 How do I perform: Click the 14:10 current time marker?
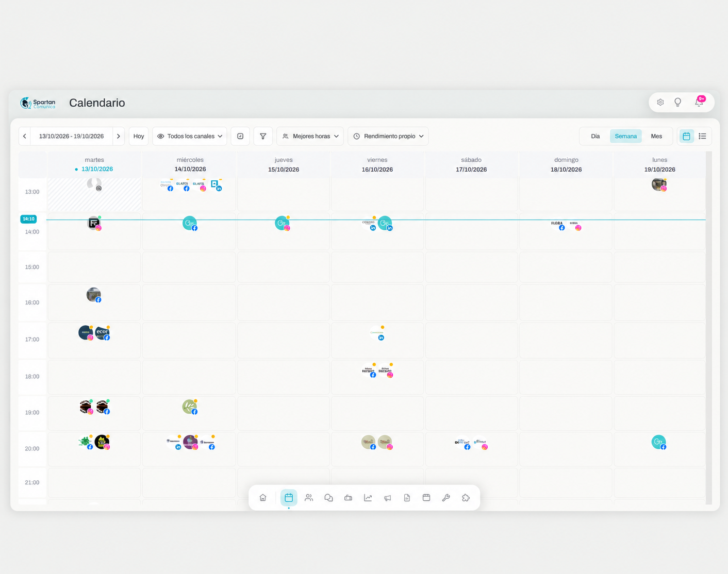tap(28, 219)
